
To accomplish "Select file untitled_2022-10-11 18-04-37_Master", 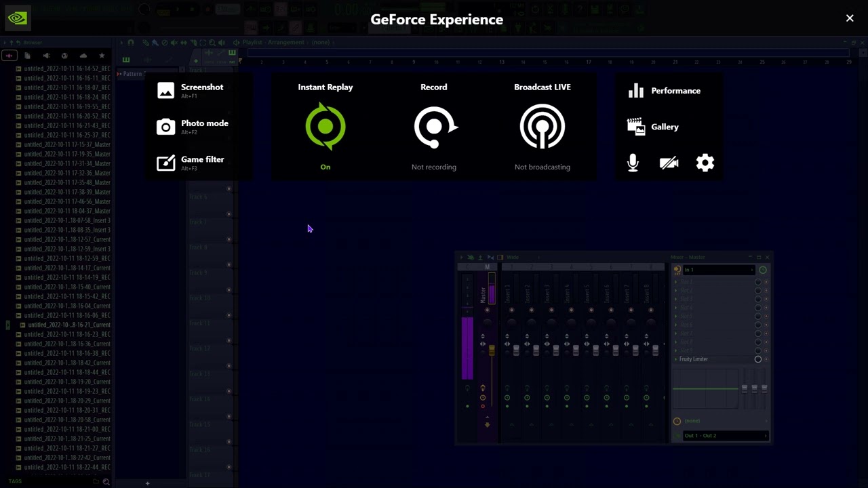I will pos(63,211).
